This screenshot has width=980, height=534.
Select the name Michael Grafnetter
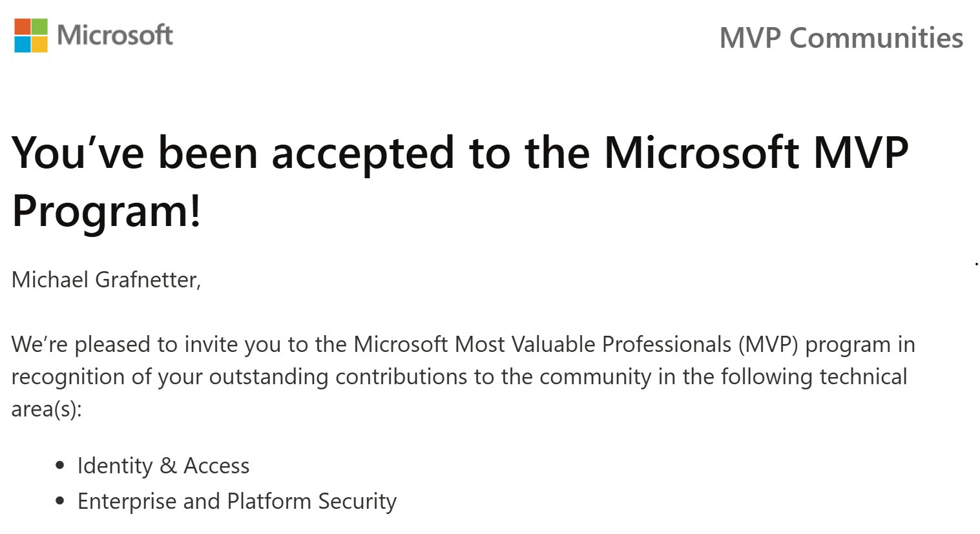pos(106,280)
